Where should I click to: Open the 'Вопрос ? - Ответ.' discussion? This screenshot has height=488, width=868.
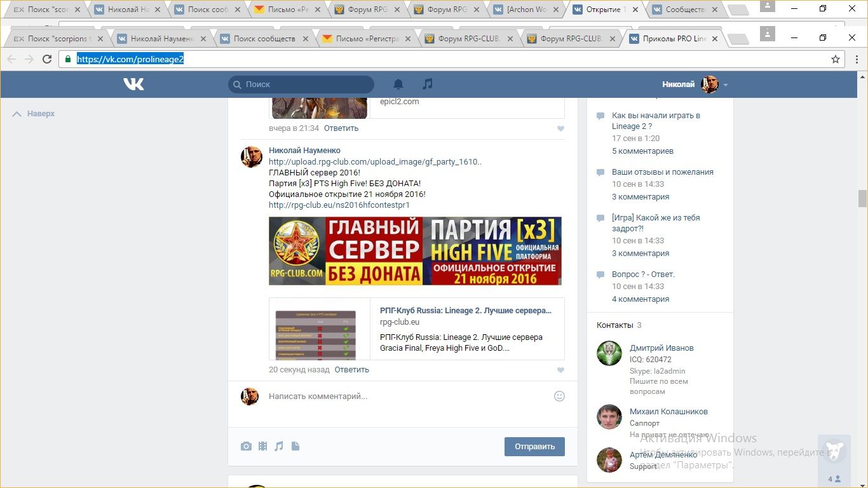(643, 274)
